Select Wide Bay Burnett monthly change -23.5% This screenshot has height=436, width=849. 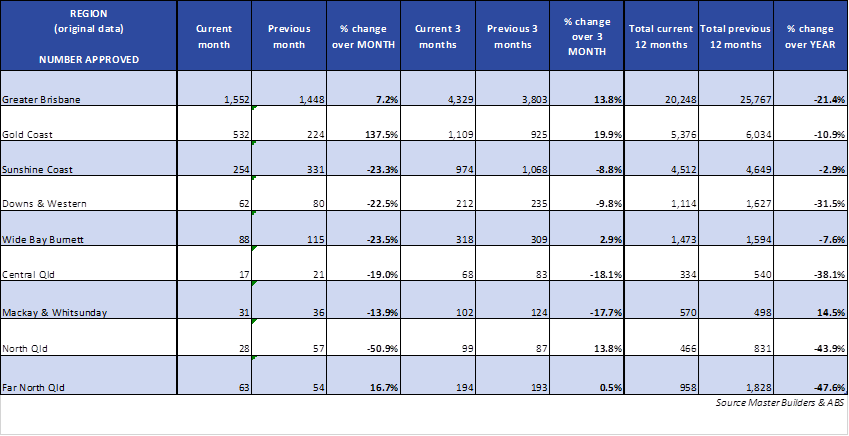[363, 229]
